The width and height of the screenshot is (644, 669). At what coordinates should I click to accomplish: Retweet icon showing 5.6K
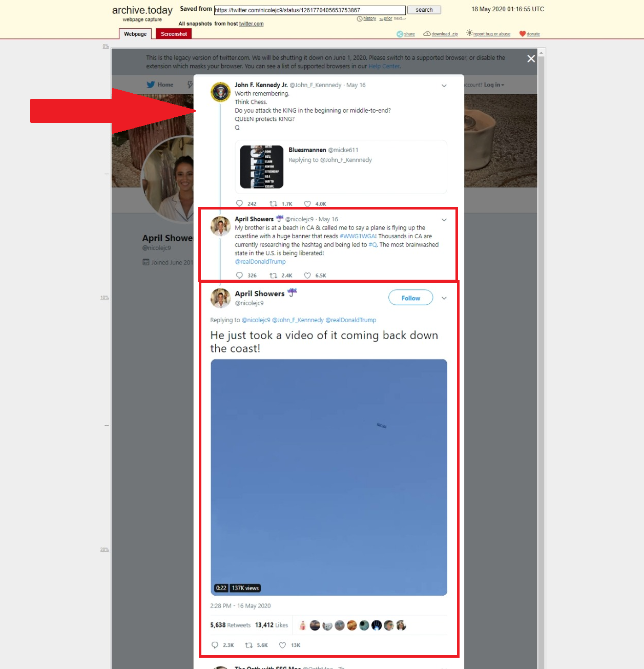(249, 645)
